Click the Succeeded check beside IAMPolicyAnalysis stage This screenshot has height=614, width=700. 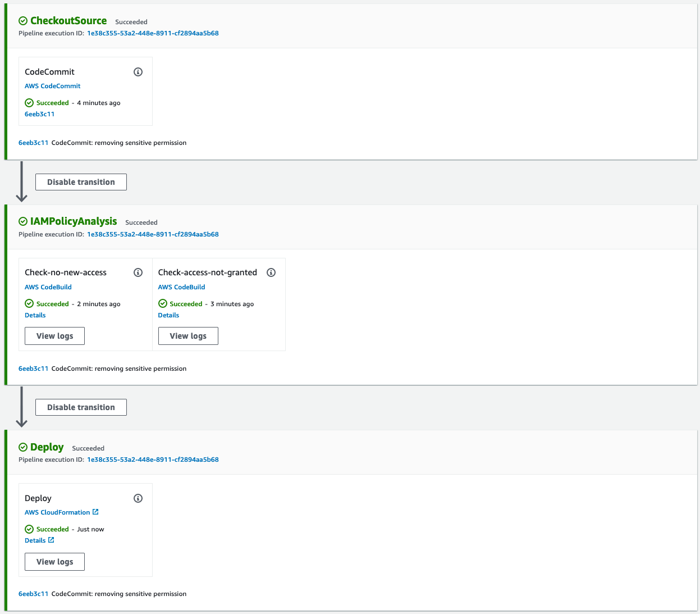coord(22,221)
